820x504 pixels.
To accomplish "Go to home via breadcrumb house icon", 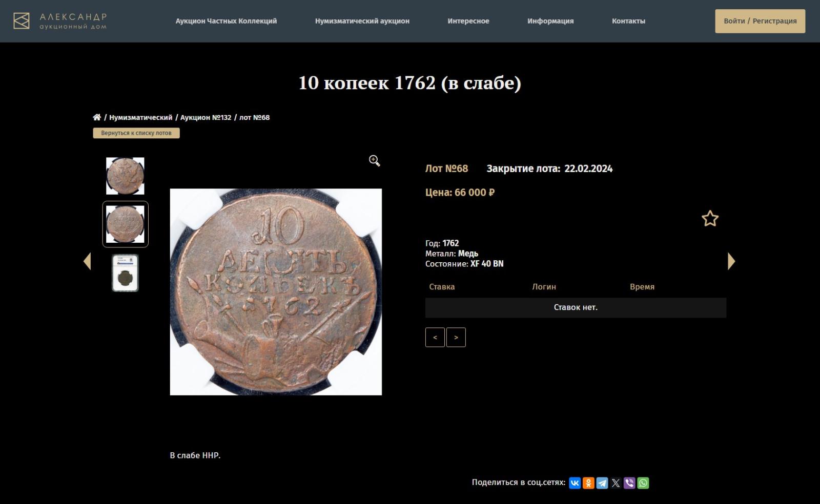I will click(x=97, y=117).
